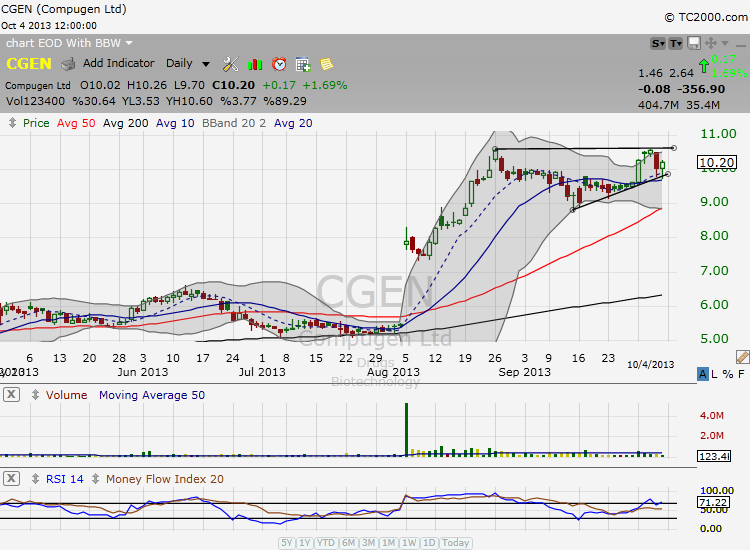
Task: Click the printer icon beside CGEN
Action: click(x=68, y=64)
